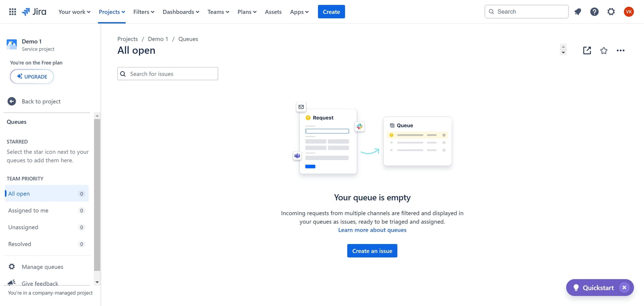This screenshot has width=644, height=306.
Task: Open the Apps dropdown
Action: (x=299, y=12)
